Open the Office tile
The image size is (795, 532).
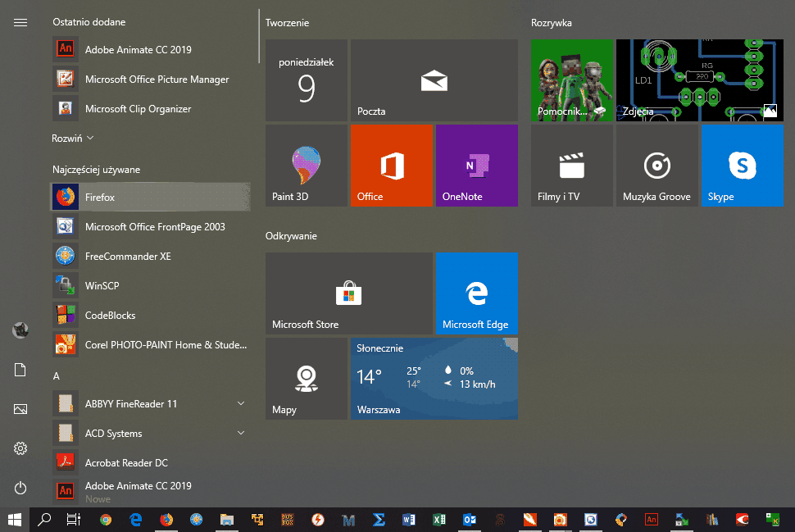tap(391, 166)
